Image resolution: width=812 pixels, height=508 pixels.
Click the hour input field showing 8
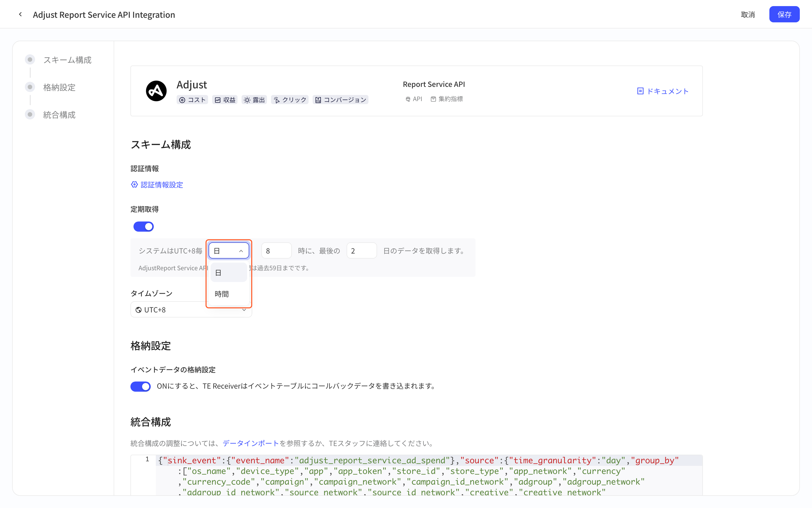(x=277, y=251)
